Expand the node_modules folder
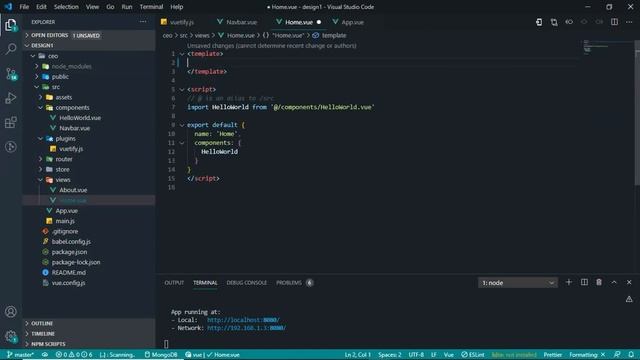This screenshot has width=640, height=360. pyautogui.click(x=71, y=66)
